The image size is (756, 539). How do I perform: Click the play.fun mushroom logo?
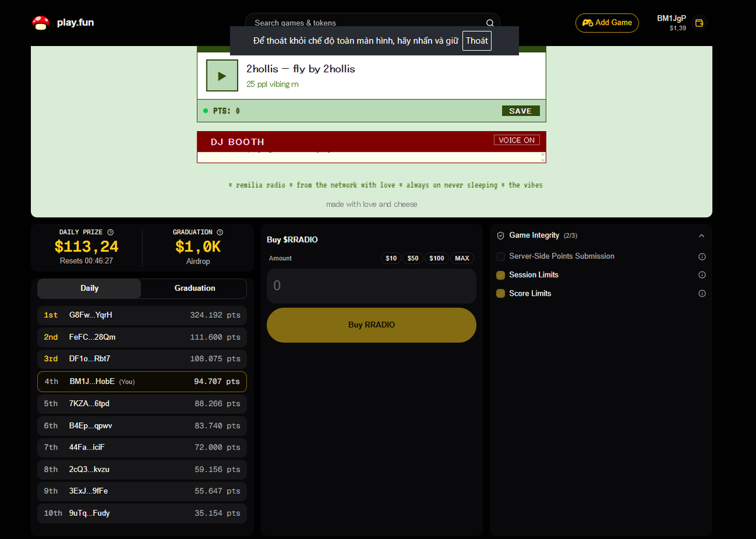point(40,23)
